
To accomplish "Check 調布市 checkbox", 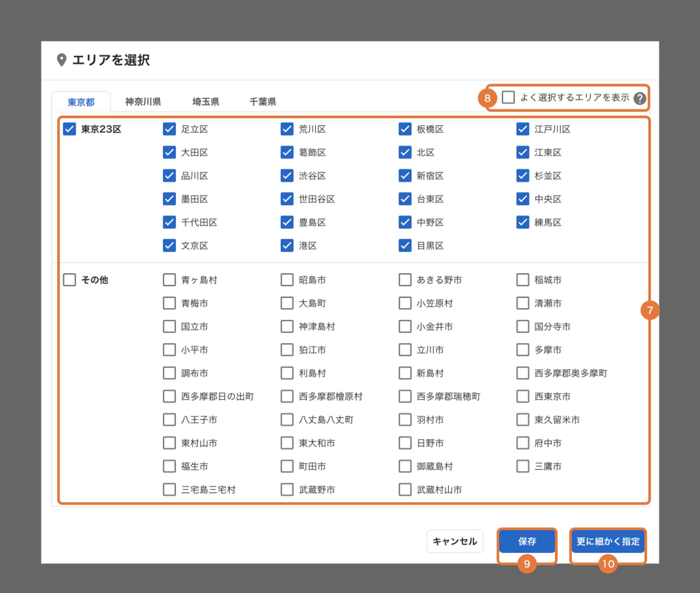I will pyautogui.click(x=169, y=373).
